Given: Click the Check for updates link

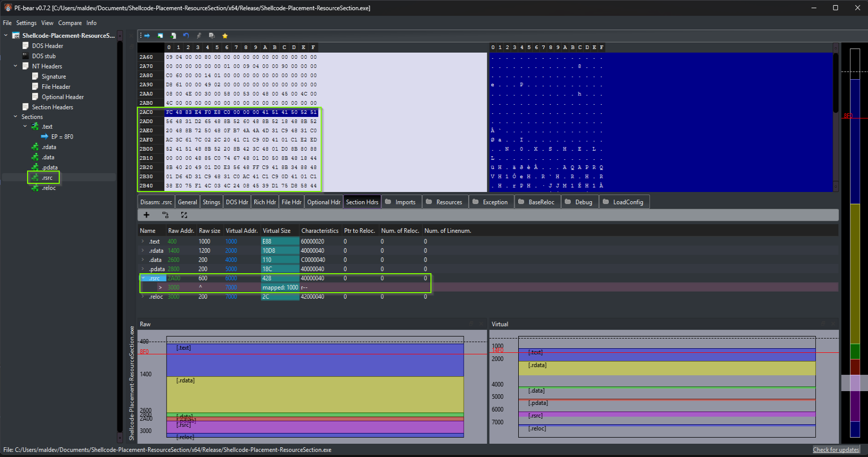Looking at the screenshot, I should click(x=836, y=450).
